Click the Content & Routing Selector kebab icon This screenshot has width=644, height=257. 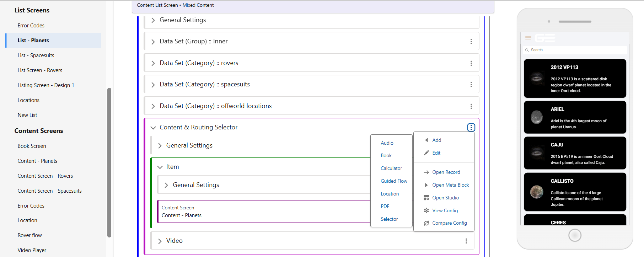click(x=471, y=127)
